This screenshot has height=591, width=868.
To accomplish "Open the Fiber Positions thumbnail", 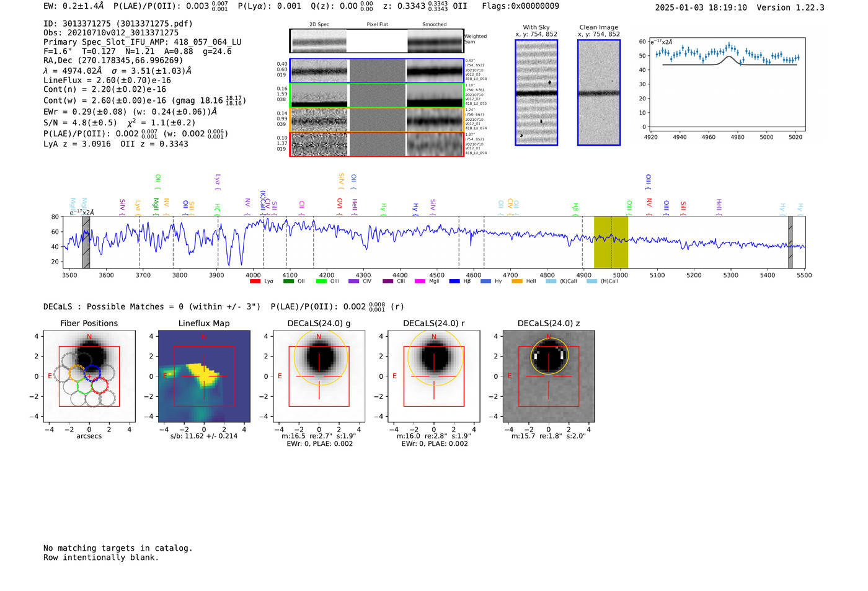I will click(89, 376).
